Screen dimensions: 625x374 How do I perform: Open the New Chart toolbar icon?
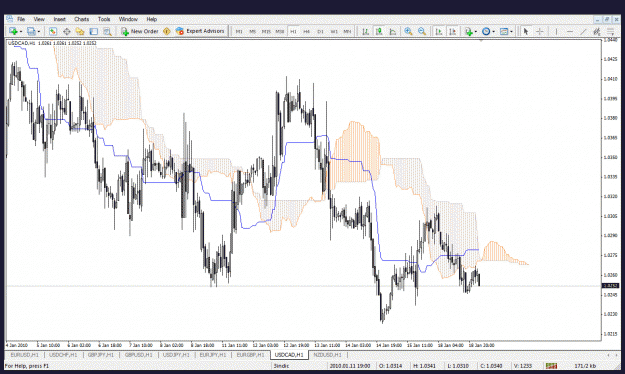pos(13,31)
